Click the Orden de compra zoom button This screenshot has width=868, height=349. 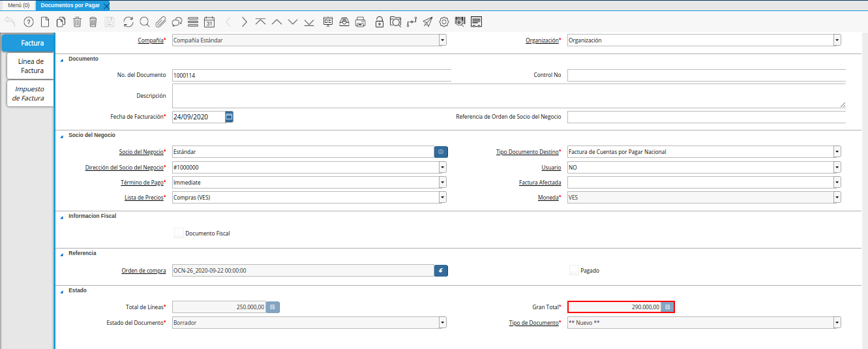click(x=441, y=271)
